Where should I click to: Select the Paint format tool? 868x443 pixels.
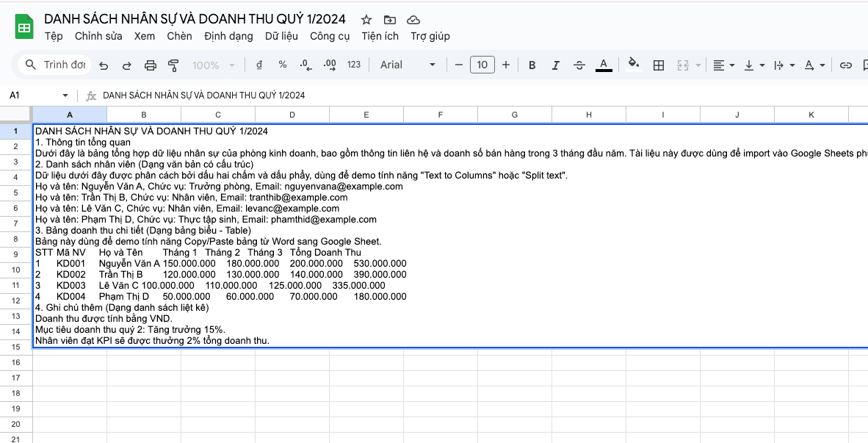pos(173,65)
